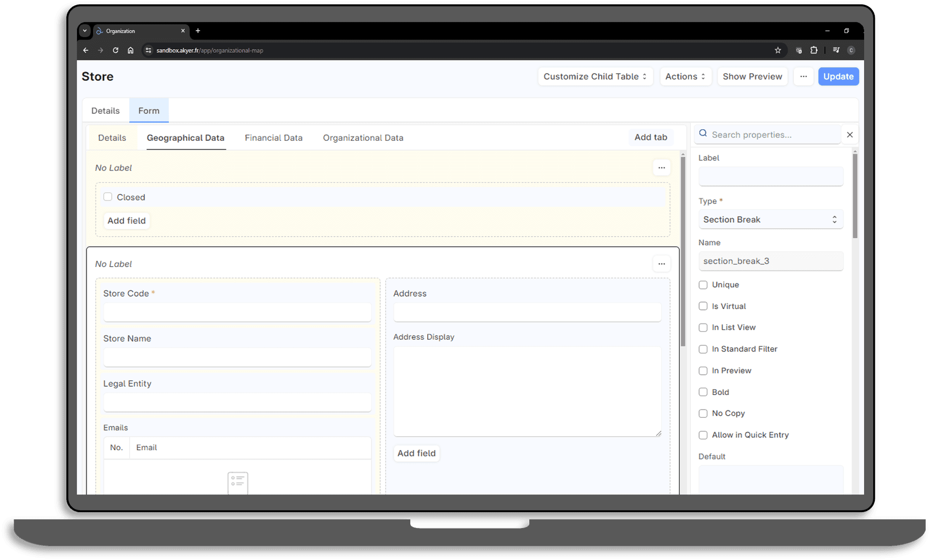This screenshot has height=560, width=930.
Task: Toggle the Bold checkbox
Action: pyautogui.click(x=703, y=392)
